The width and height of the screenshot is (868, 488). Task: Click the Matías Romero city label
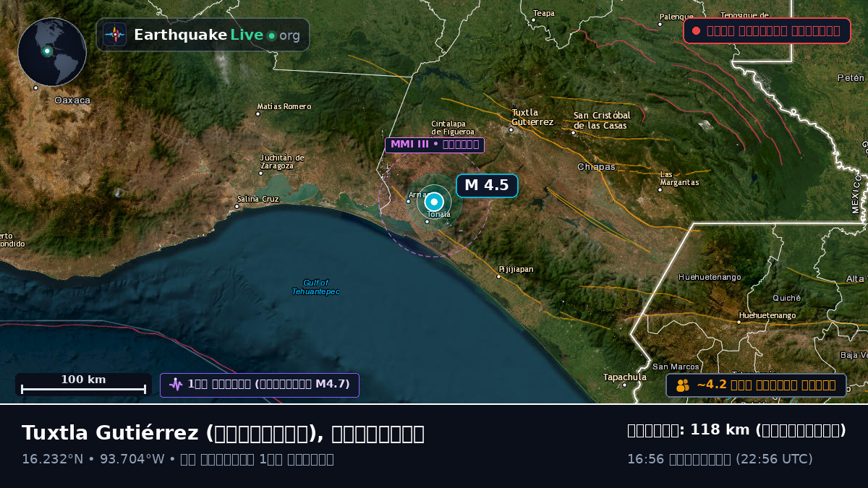click(284, 106)
